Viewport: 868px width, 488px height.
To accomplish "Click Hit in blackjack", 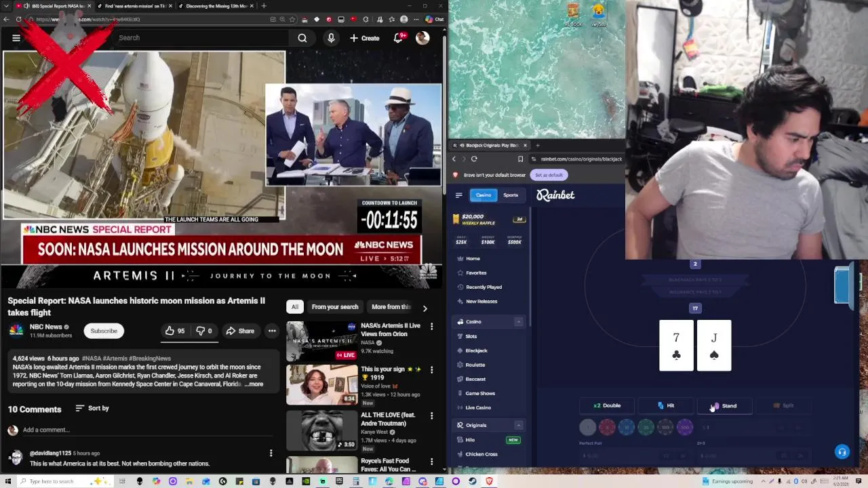I will click(x=666, y=405).
